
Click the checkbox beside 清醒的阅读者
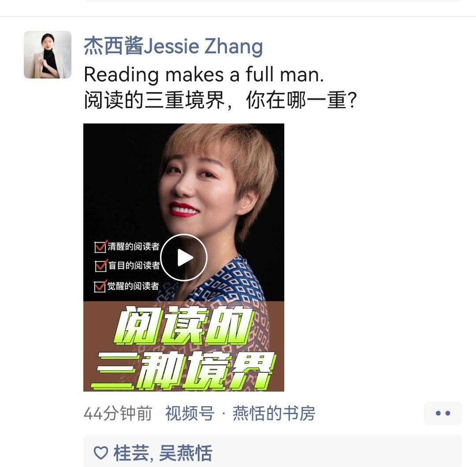(100, 247)
